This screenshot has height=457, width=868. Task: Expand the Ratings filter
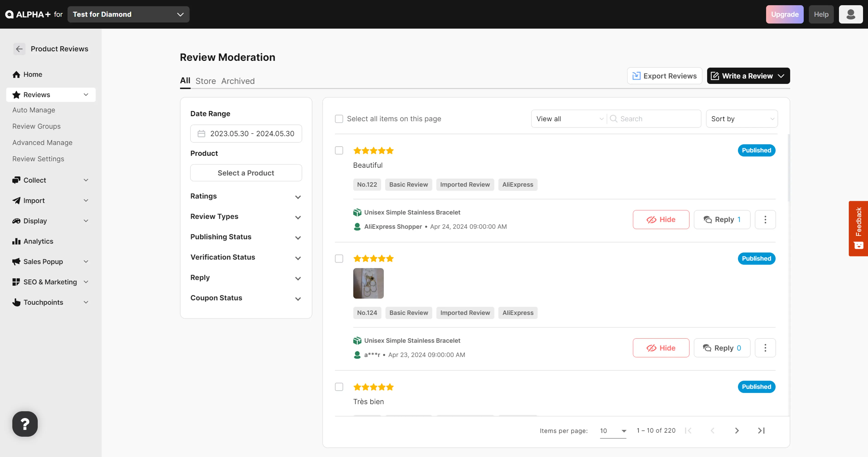(x=246, y=196)
